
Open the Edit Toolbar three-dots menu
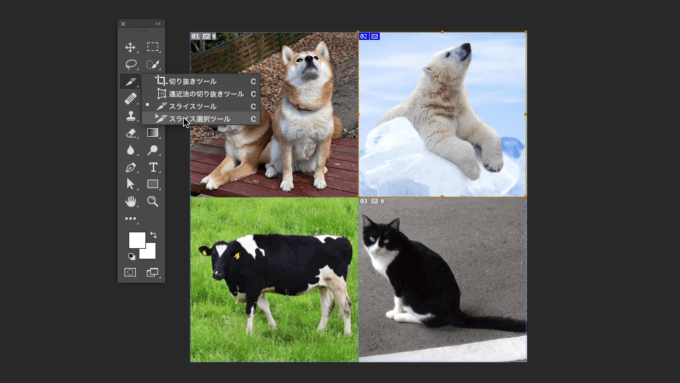point(131,219)
